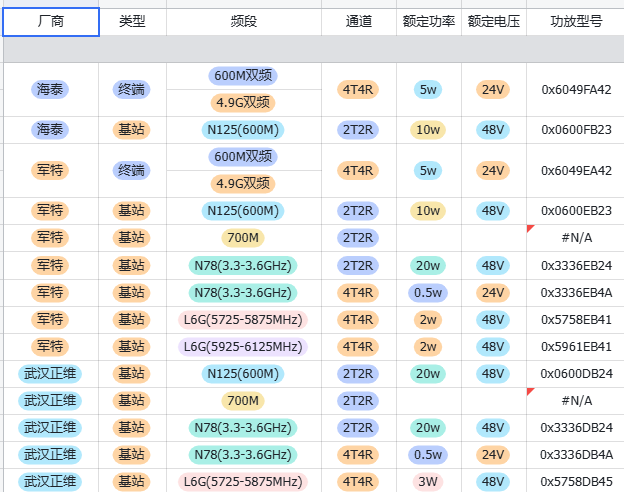Click the N125(600M) tag in 海泰 row

click(243, 130)
